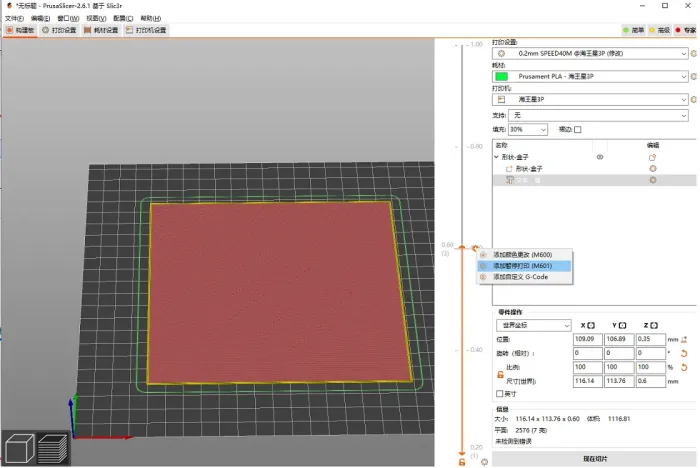
Task: Click the Z size field 0.6
Action: pyautogui.click(x=650, y=381)
